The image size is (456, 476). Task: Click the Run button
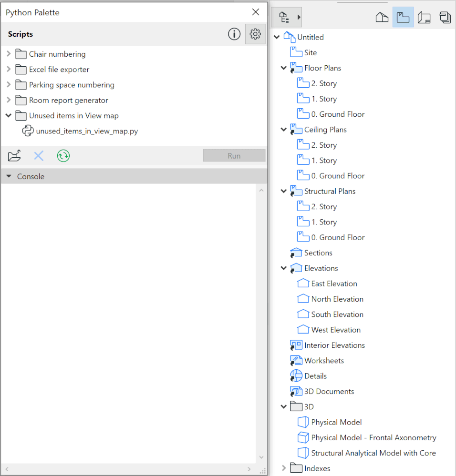pos(234,155)
